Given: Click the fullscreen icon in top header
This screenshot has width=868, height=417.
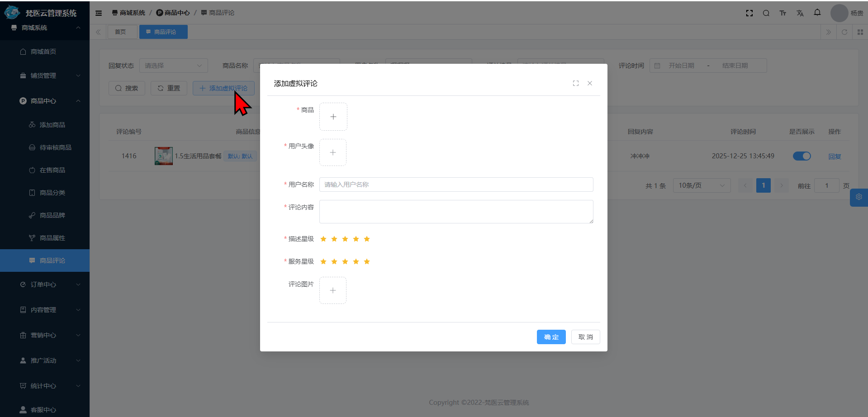Looking at the screenshot, I should click(749, 13).
